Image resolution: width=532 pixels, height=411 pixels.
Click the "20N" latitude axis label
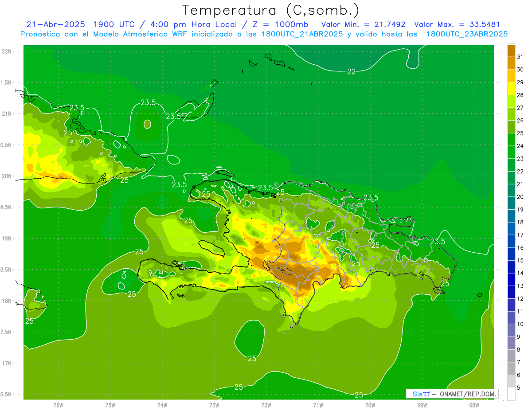pos(7,176)
